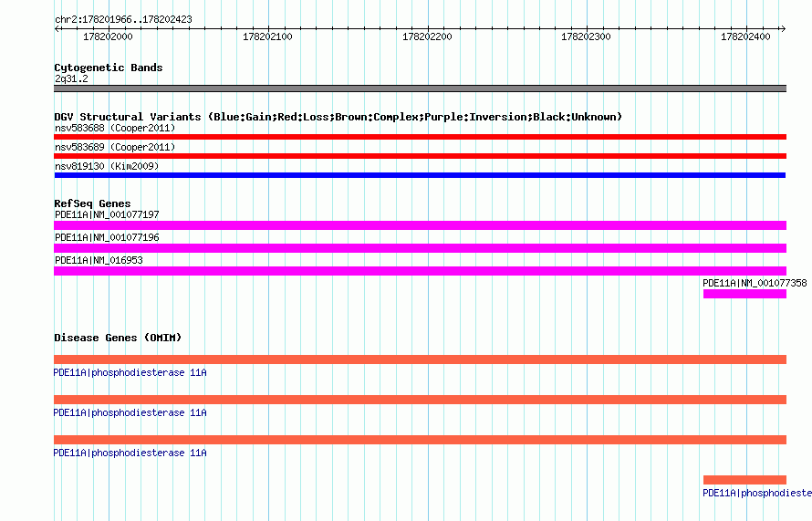Image resolution: width=812 pixels, height=521 pixels.
Task: Open variant nsv583689 (Cooper2011) label
Action: 115,147
